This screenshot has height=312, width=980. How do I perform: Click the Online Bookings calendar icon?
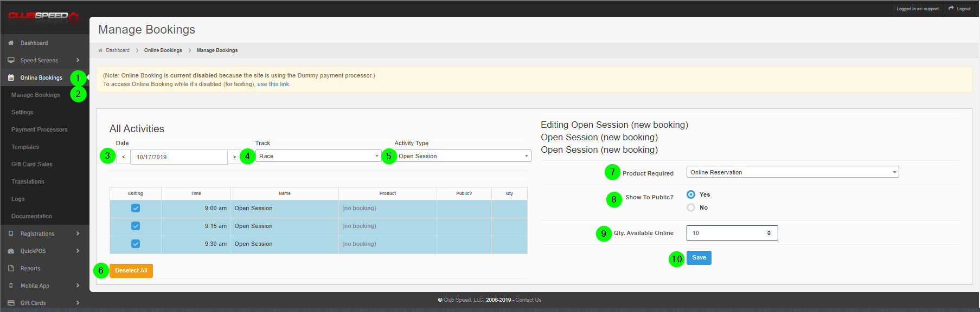(11, 77)
